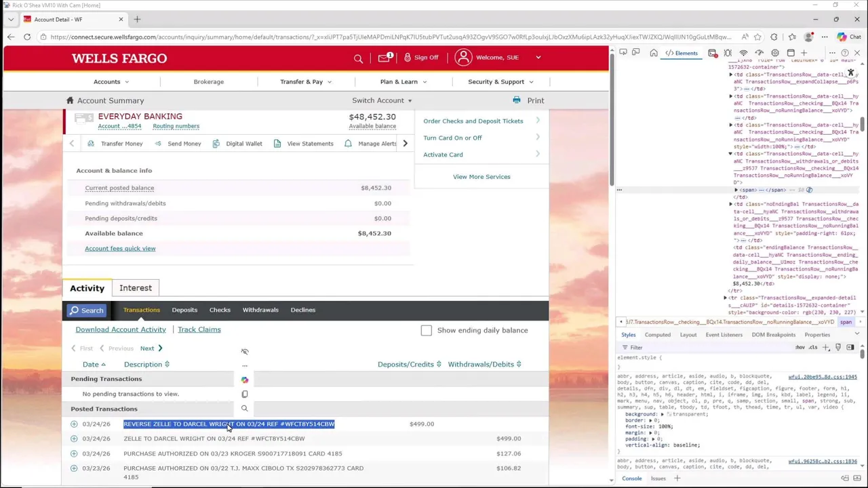
Task: Sort transactions by Date column
Action: (x=95, y=364)
